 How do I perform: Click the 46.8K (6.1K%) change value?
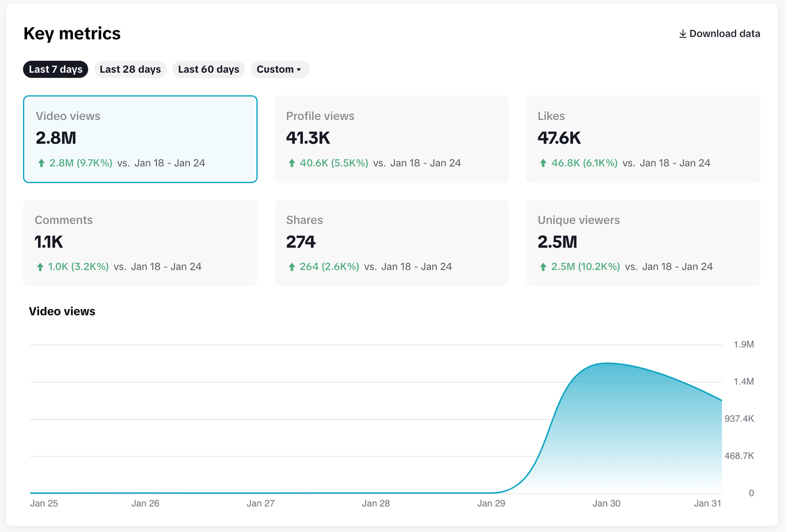(585, 163)
